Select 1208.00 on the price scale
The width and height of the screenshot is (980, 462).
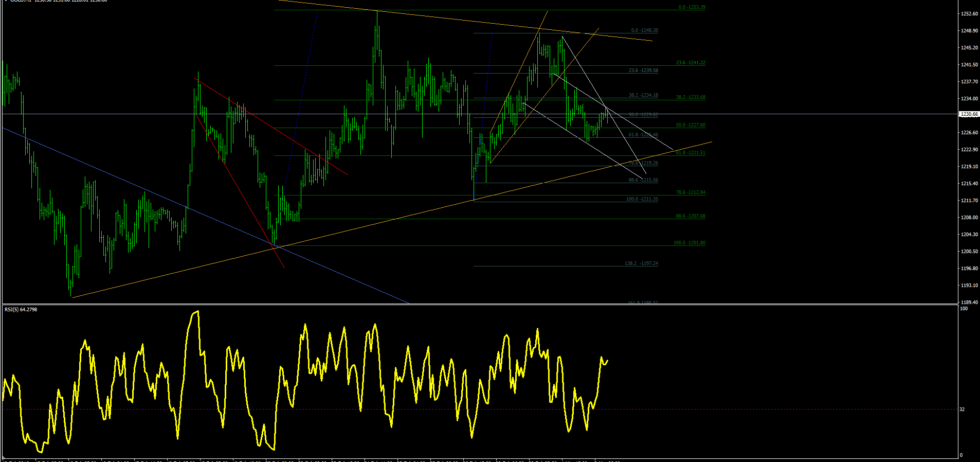click(969, 218)
